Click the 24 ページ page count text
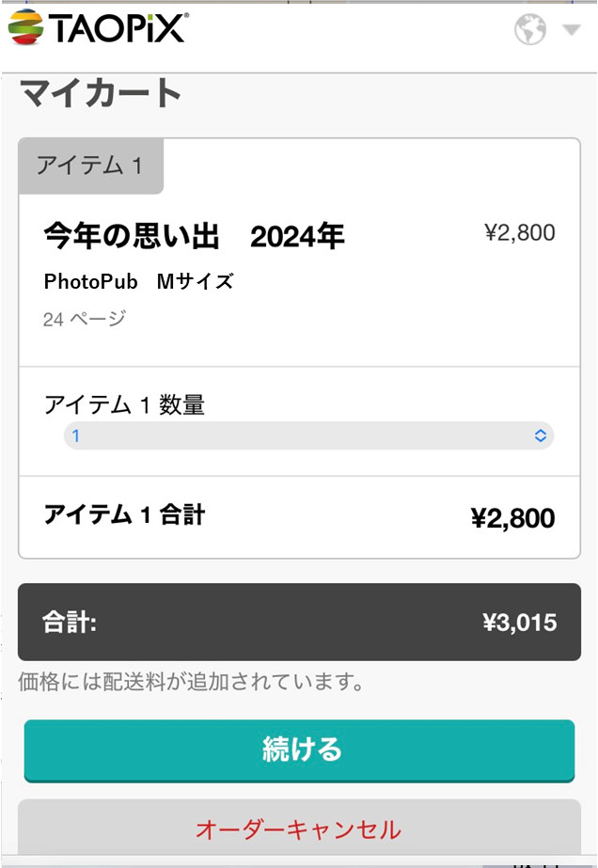Viewport: 598px width, 868px height. 85,319
